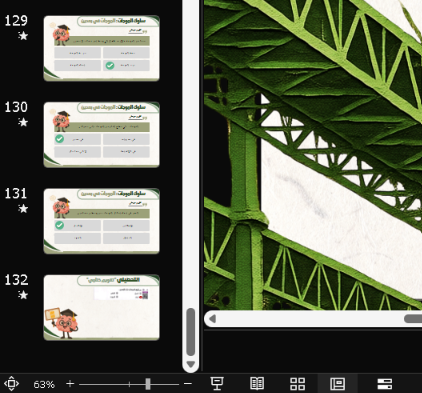The height and width of the screenshot is (393, 422).
Task: Select slide 131 thumbnail
Action: click(101, 221)
